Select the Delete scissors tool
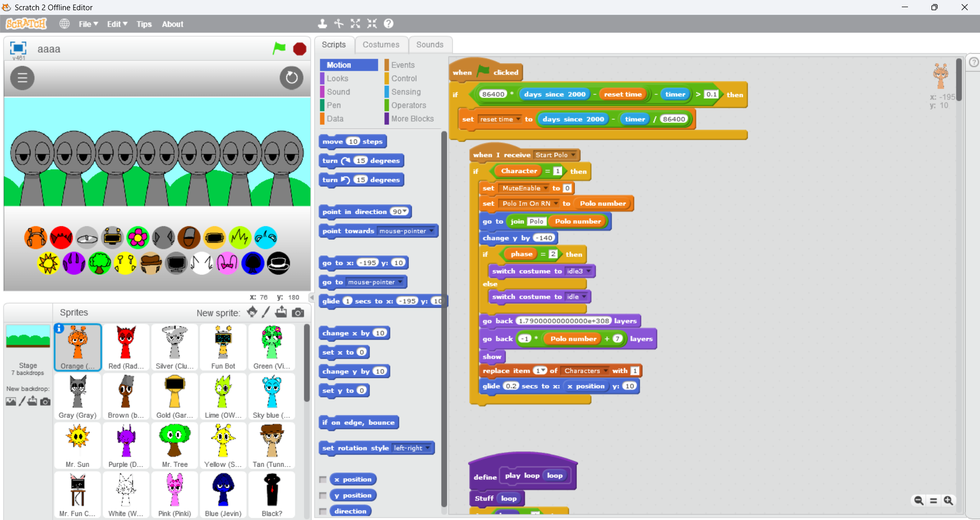 (339, 23)
